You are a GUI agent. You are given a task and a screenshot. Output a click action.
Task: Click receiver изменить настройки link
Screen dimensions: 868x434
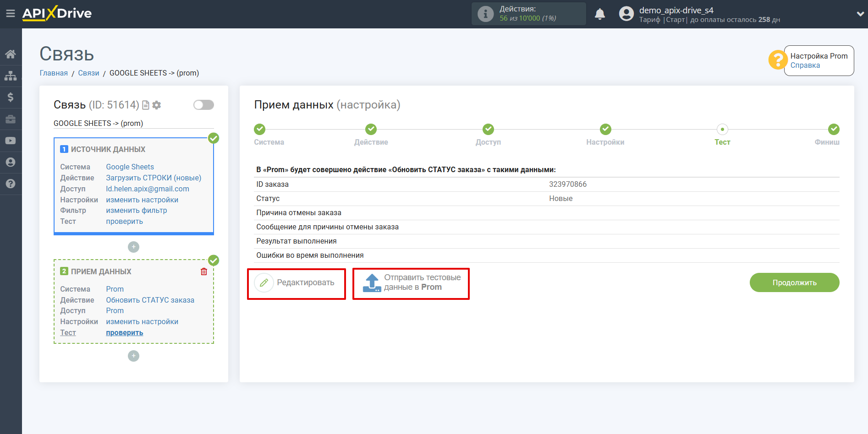point(142,321)
